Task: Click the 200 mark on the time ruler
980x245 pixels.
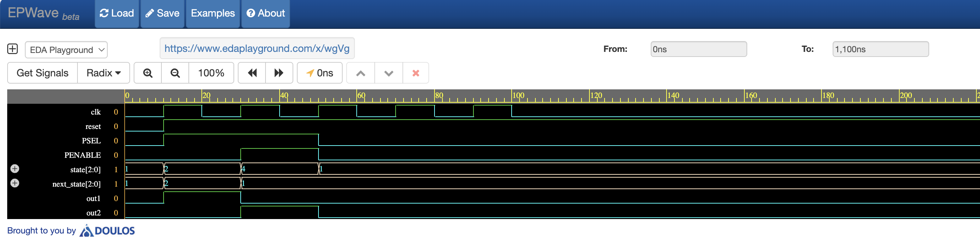Action: click(906, 95)
